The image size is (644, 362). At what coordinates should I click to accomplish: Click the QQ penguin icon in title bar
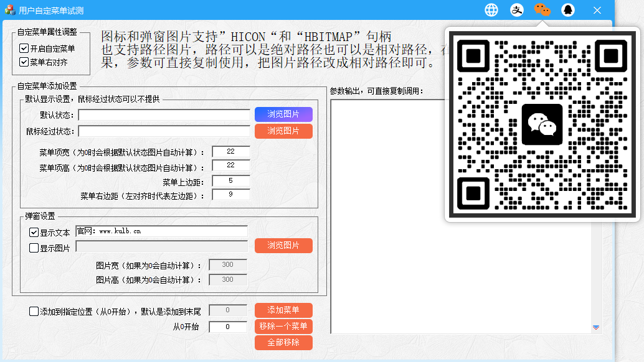[568, 10]
